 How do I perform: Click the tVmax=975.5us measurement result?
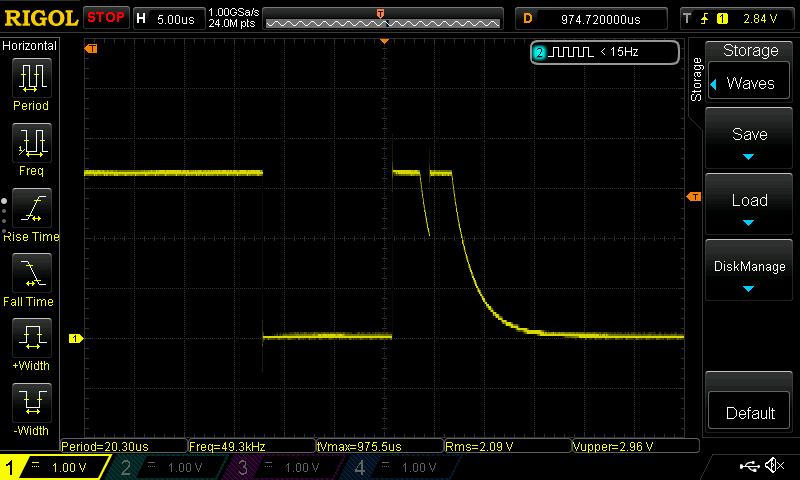(x=380, y=446)
